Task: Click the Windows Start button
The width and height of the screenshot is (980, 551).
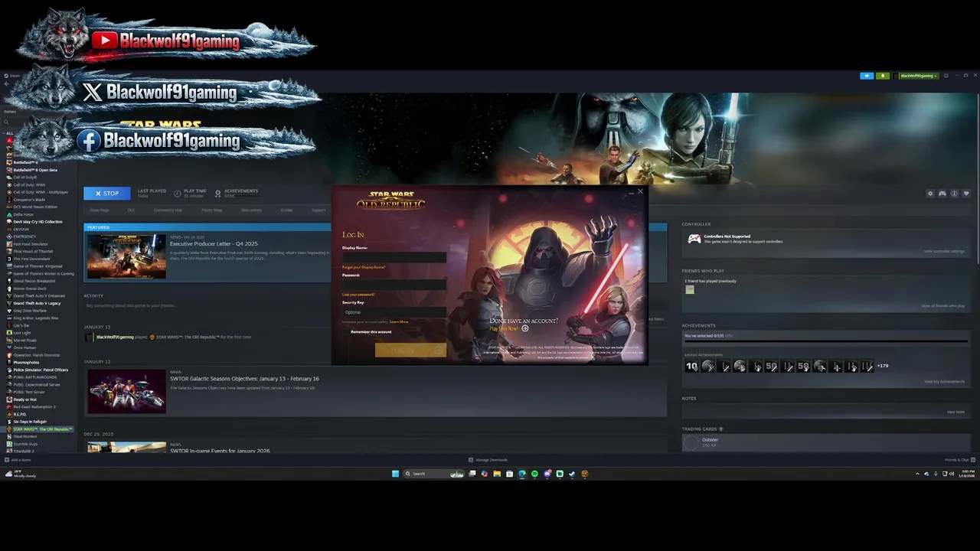Action: point(395,474)
